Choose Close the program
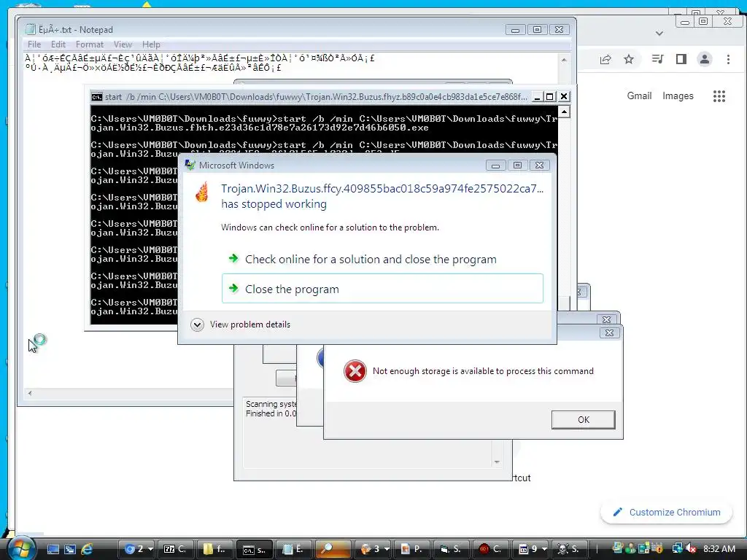The image size is (747, 560). [382, 289]
